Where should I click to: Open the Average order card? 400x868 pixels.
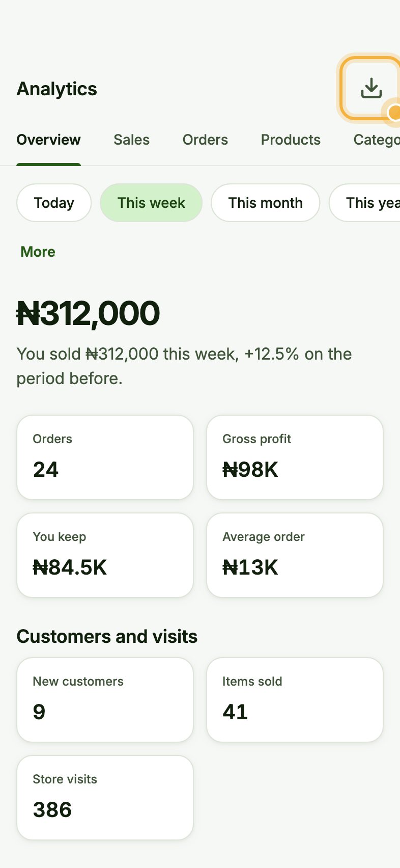pyautogui.click(x=295, y=555)
